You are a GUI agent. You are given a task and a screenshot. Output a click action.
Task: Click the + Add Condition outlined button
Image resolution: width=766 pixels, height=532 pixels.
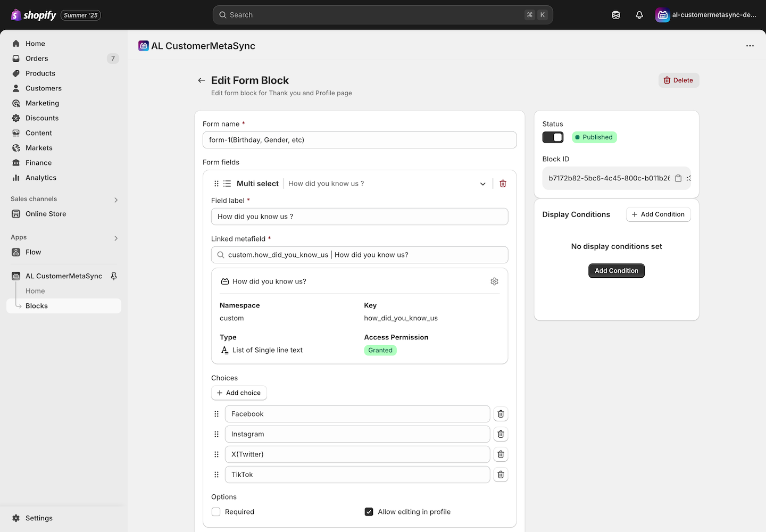coord(658,214)
